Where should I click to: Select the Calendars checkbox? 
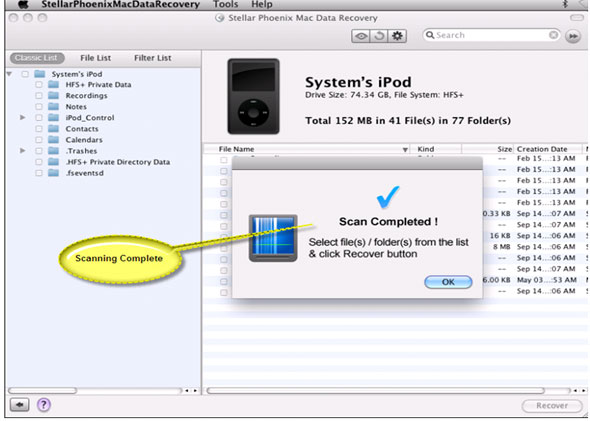click(39, 140)
